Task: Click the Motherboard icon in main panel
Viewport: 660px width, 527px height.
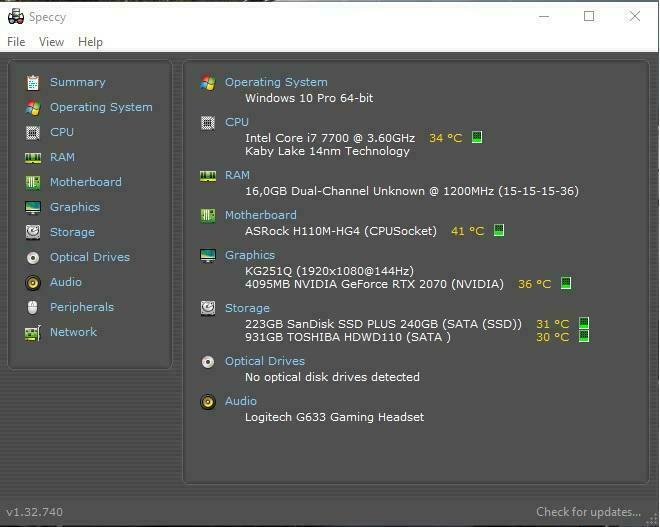Action: tap(208, 216)
